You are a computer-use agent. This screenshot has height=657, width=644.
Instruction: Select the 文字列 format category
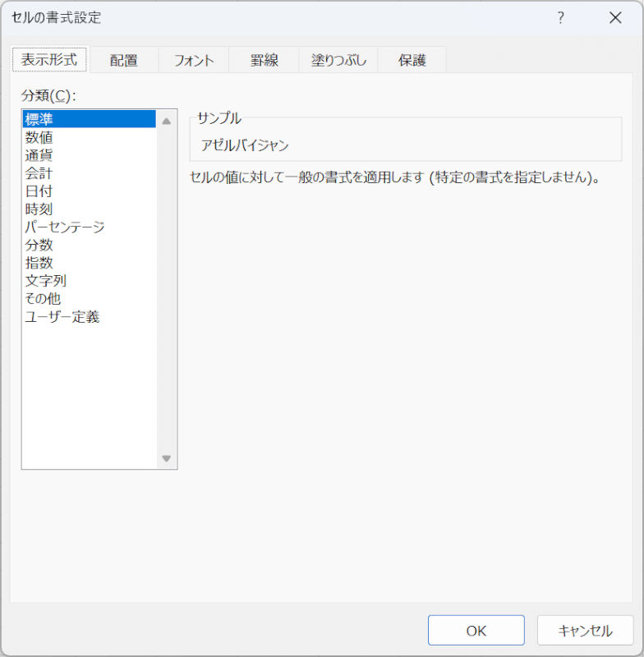pos(46,281)
